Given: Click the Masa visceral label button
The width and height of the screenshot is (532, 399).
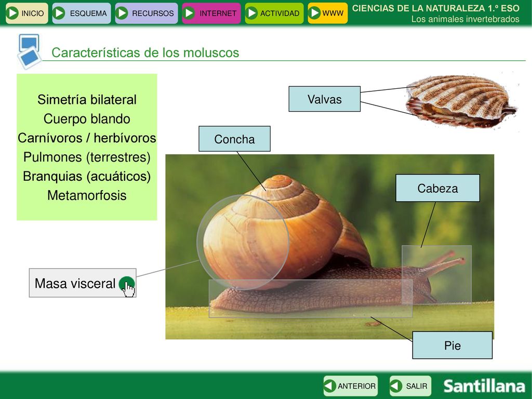Looking at the screenshot, I should pos(83,283).
